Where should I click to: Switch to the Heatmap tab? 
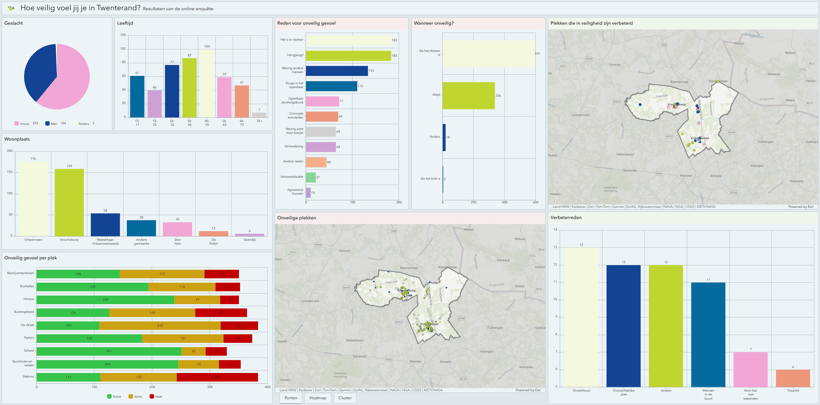click(317, 398)
